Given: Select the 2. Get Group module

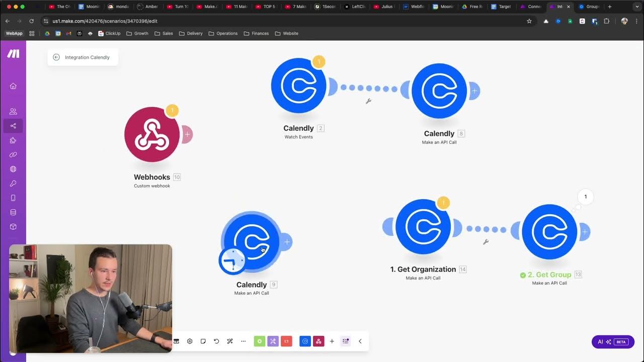Looking at the screenshot, I should 549,232.
